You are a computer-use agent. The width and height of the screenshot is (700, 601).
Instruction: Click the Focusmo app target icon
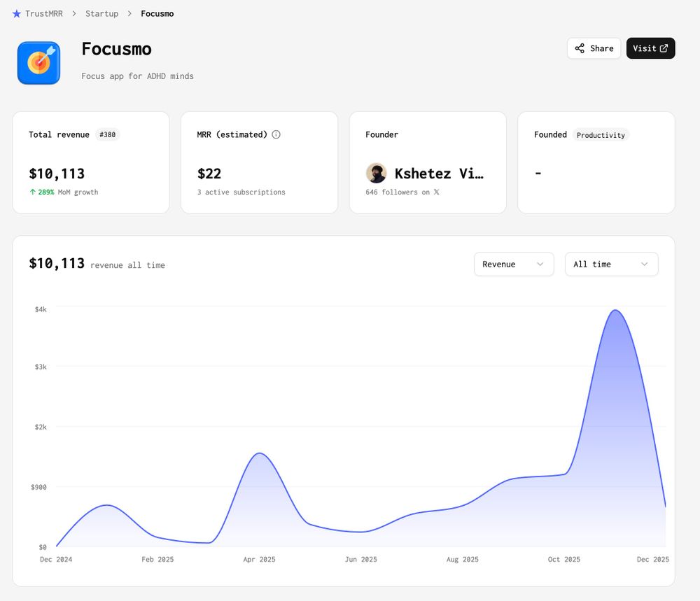click(x=38, y=63)
